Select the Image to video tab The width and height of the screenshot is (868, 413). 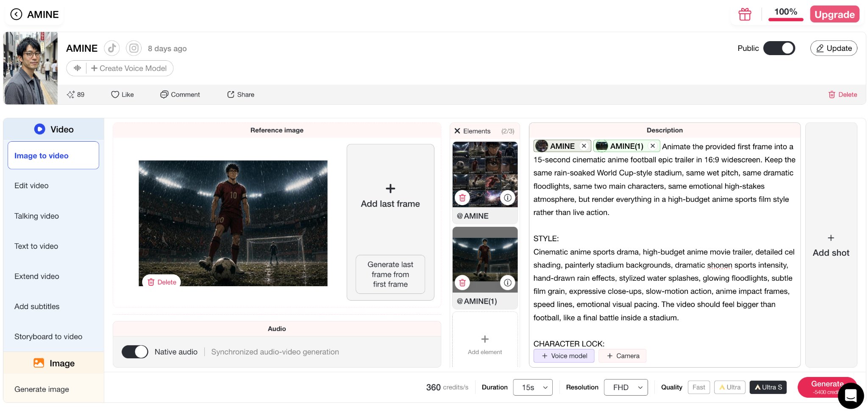pyautogui.click(x=53, y=156)
